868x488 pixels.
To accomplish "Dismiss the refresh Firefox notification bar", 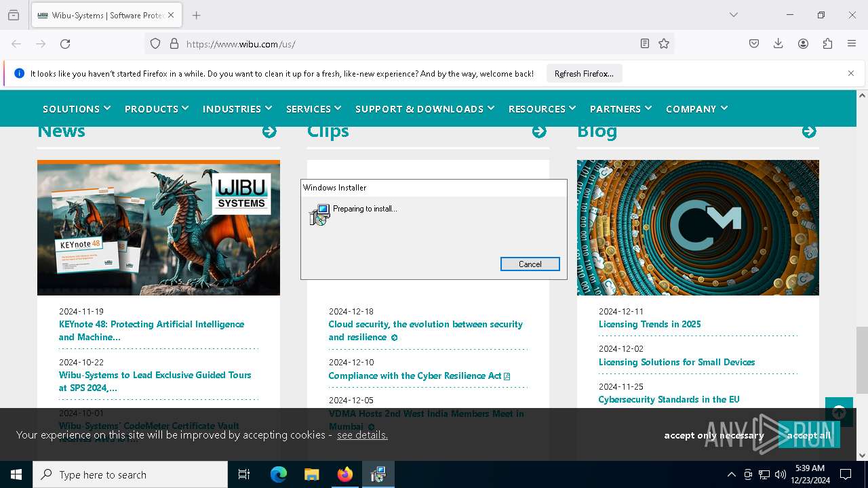I will 851,73.
